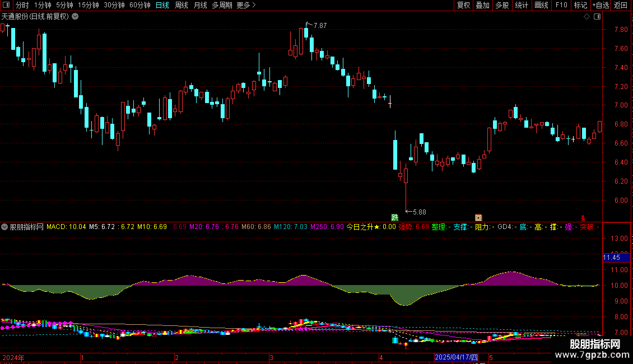
Task: Open the 多周期 multi-period view
Action: click(222, 5)
